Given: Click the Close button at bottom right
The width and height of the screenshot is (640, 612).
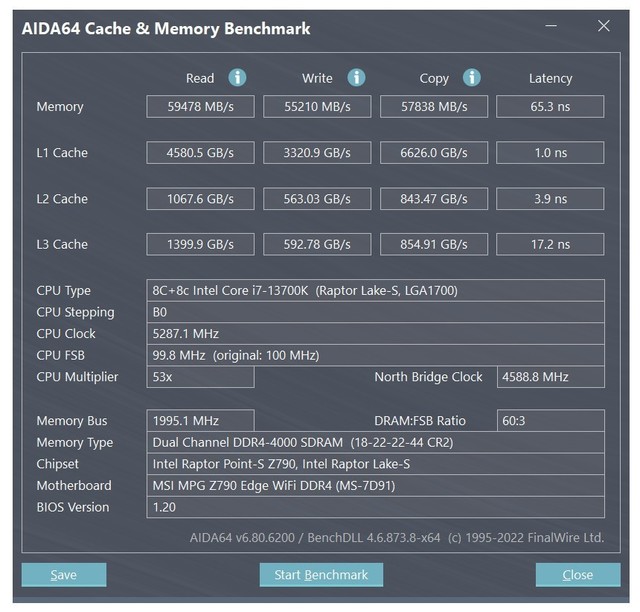Looking at the screenshot, I should click(x=578, y=575).
